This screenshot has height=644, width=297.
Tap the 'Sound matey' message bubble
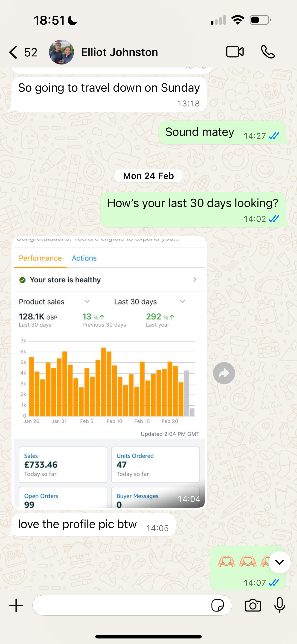point(222,132)
